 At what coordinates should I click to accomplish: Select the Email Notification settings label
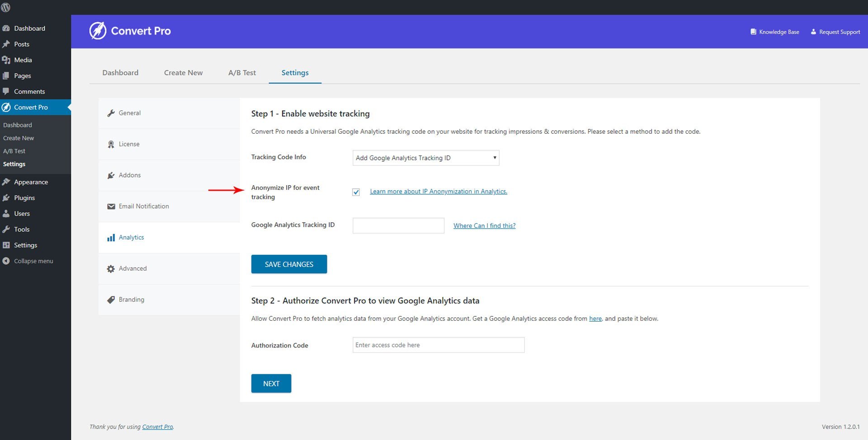coord(144,206)
